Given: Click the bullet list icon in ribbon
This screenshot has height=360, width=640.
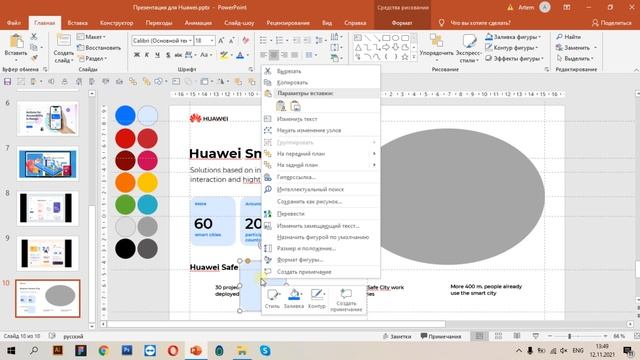Looking at the screenshot, I should coord(263,40).
